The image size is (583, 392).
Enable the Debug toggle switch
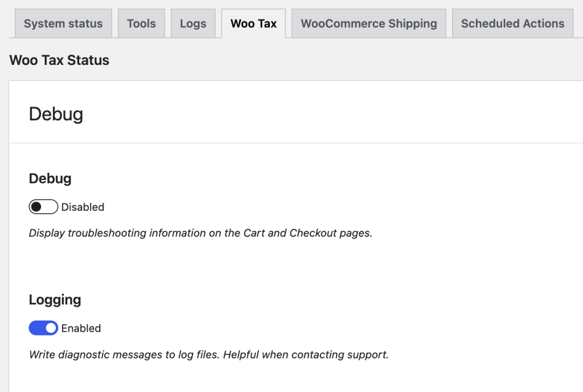[x=43, y=207]
